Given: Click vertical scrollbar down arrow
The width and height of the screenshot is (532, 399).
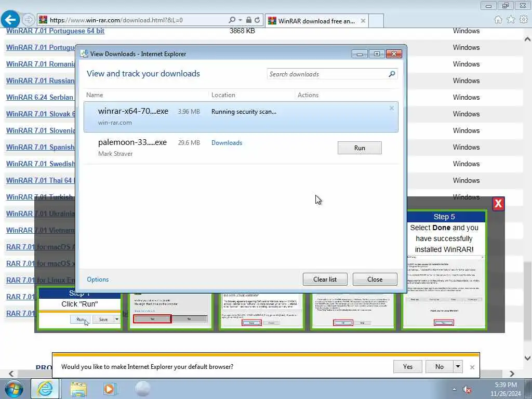Looking at the screenshot, I should point(528,358).
